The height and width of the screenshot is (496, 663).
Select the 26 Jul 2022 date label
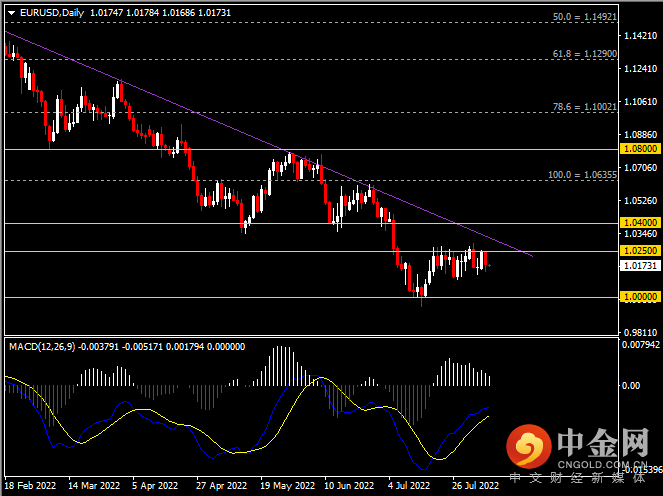(475, 485)
